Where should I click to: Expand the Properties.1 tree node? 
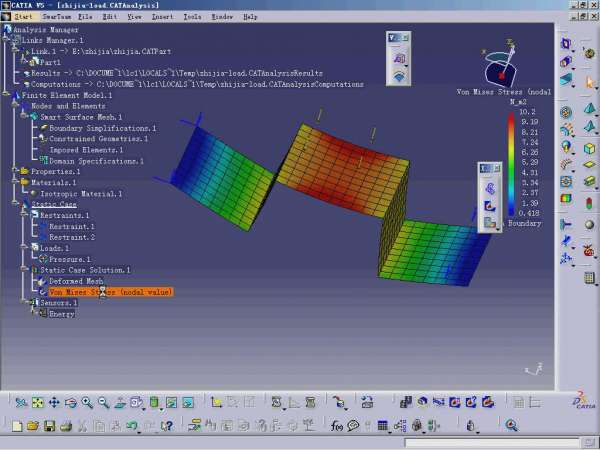[x=12, y=172]
